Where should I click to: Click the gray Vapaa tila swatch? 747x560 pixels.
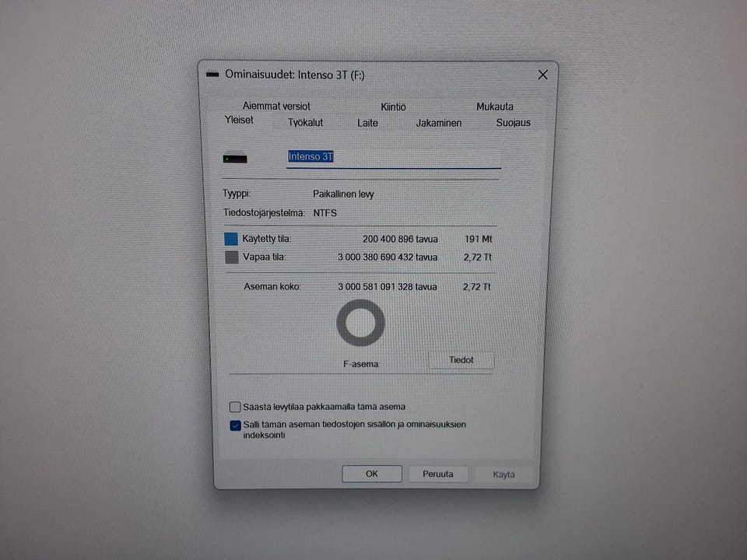click(232, 257)
